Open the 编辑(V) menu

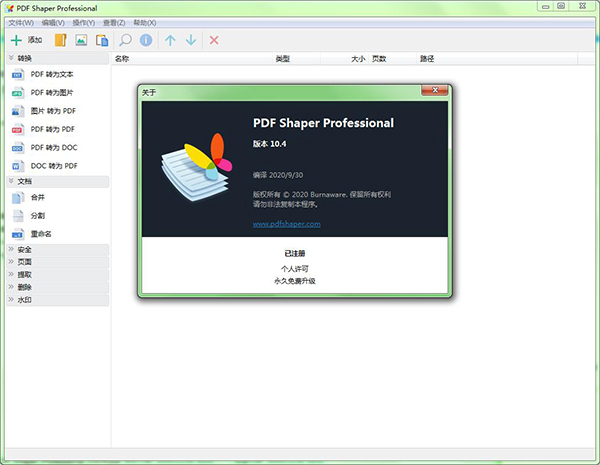53,23
